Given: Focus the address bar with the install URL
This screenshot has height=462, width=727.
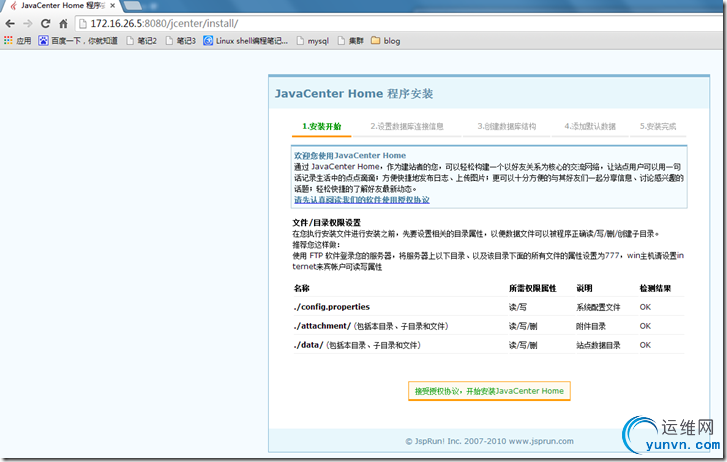Looking at the screenshot, I should 399,24.
